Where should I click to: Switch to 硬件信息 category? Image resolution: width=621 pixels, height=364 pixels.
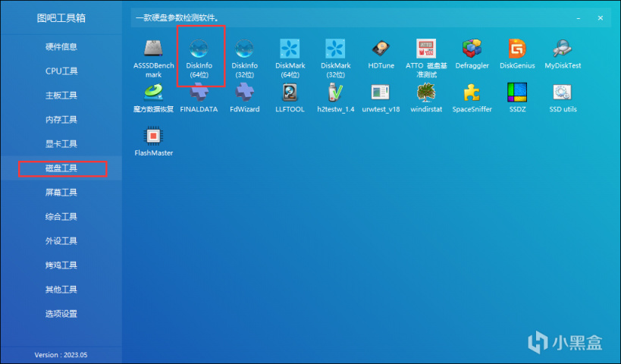click(61, 47)
